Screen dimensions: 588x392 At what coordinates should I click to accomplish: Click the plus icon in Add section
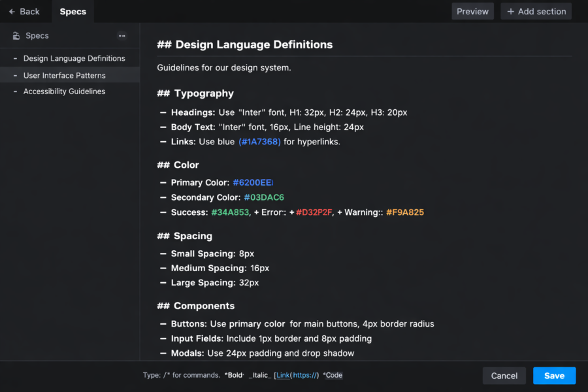(x=510, y=11)
